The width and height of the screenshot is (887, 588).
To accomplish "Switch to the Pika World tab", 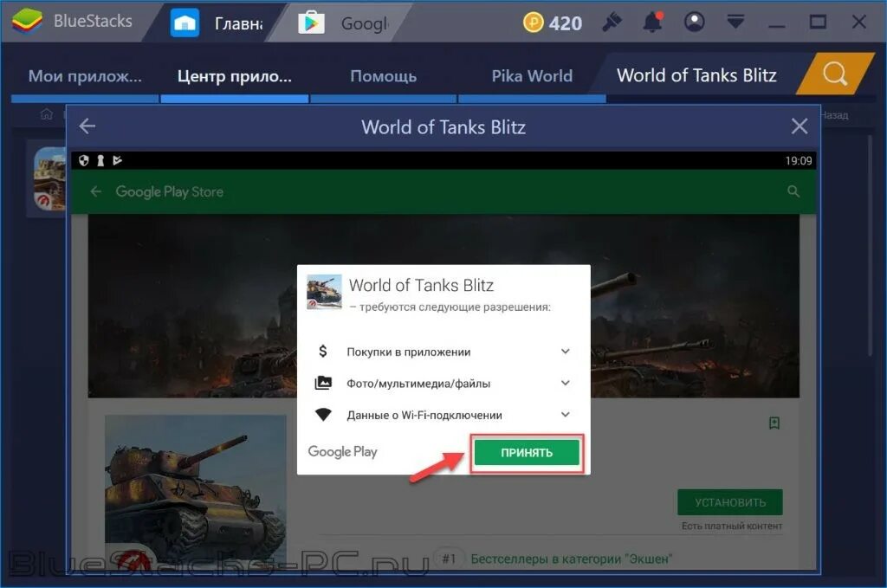I will point(532,76).
